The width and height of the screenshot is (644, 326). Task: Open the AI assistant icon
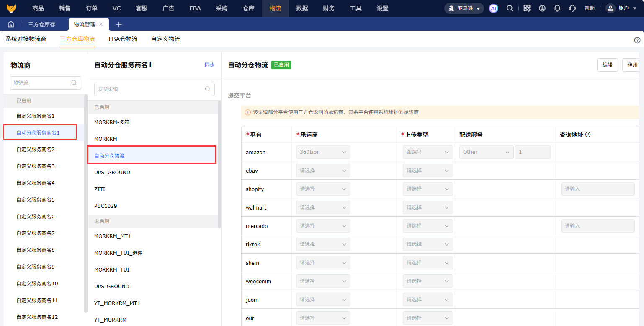pos(494,8)
